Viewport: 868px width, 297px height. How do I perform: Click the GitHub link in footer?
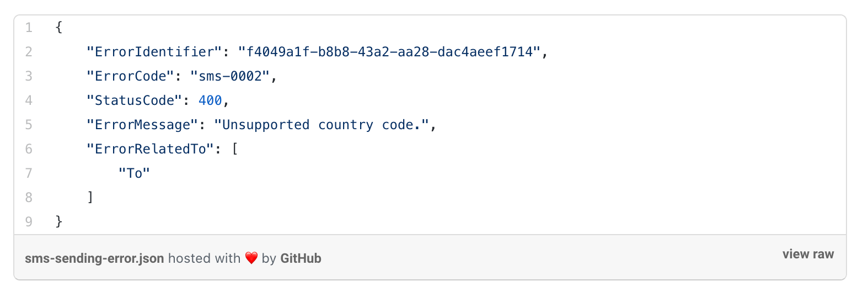301,258
